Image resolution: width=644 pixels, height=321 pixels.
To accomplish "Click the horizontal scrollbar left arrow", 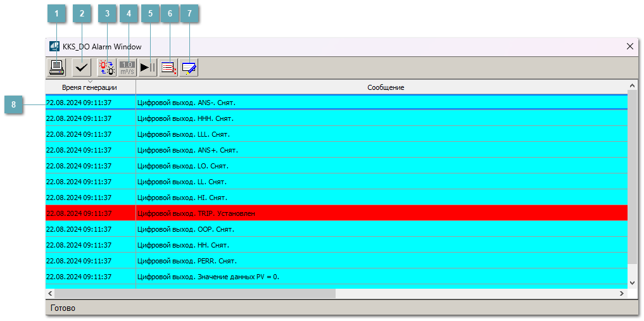I will 51,294.
